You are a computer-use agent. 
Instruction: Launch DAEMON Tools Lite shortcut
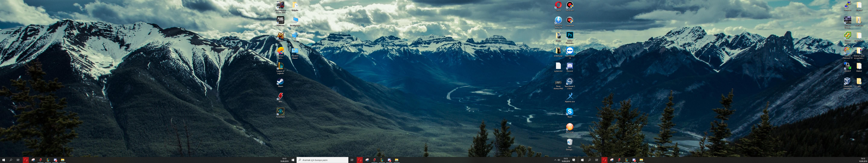(558, 23)
